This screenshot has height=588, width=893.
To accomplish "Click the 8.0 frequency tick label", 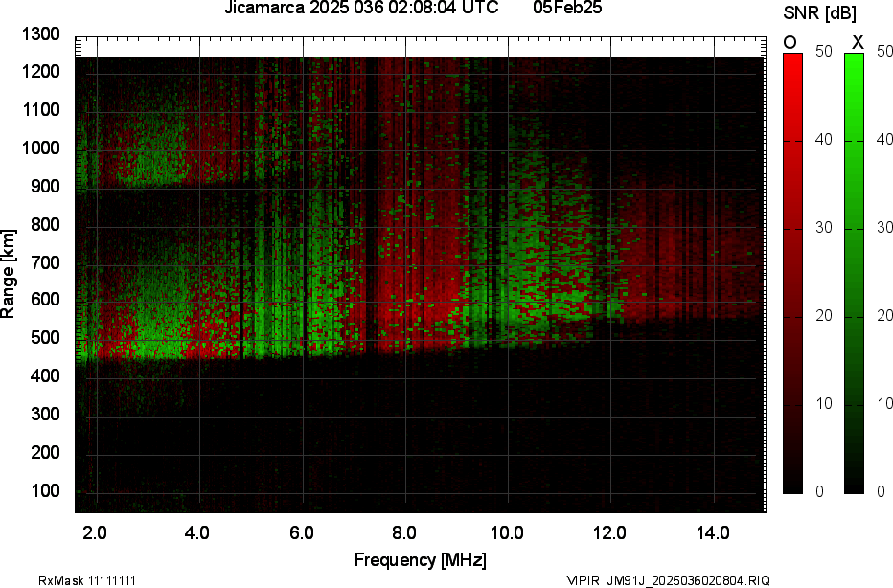I will pos(403,533).
